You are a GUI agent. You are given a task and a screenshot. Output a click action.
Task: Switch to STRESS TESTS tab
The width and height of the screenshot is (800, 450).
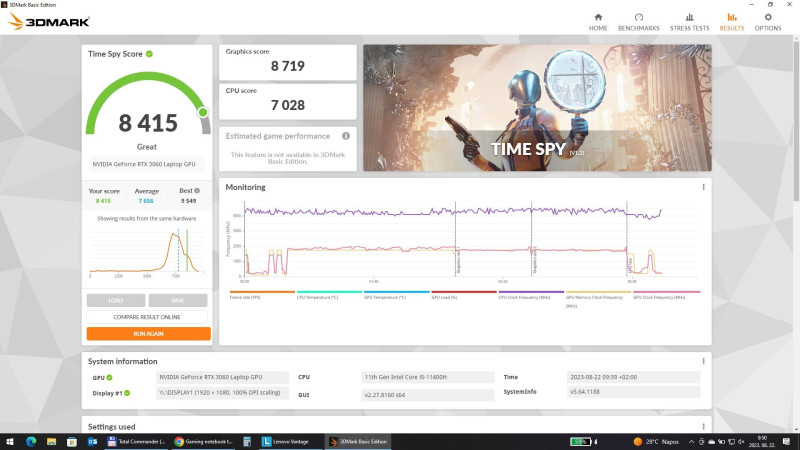[689, 22]
